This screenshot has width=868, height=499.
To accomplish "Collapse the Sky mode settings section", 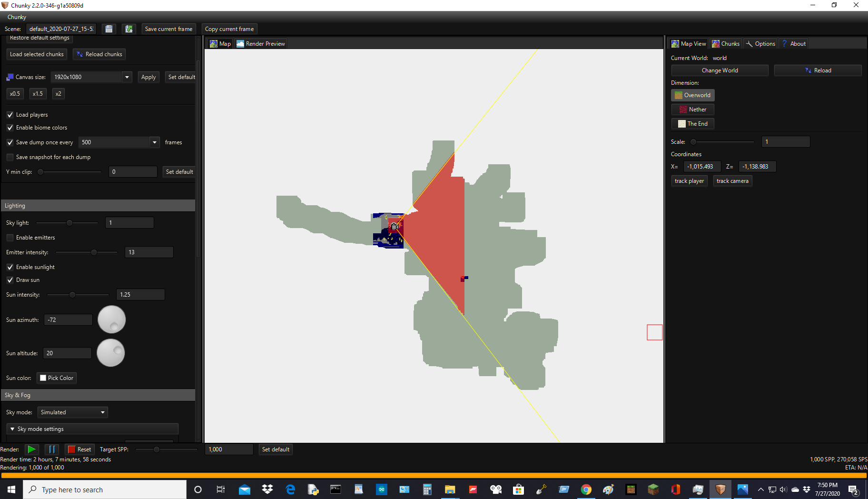I will pyautogui.click(x=12, y=429).
